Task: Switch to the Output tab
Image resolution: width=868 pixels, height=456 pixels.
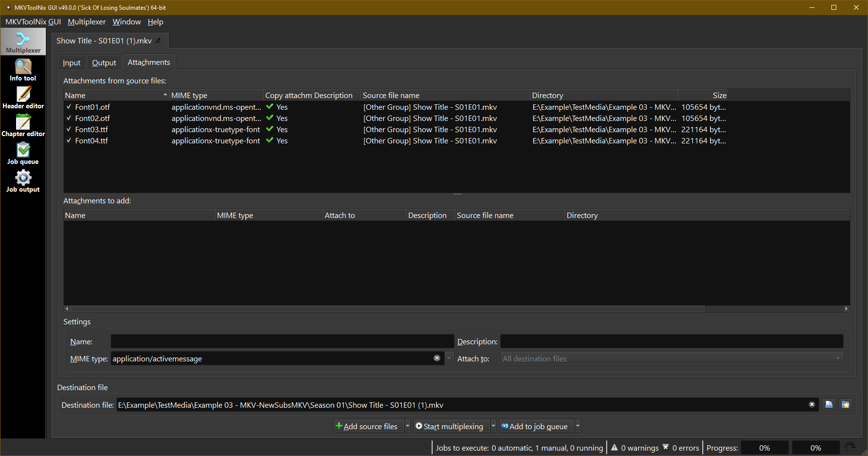Action: 103,62
